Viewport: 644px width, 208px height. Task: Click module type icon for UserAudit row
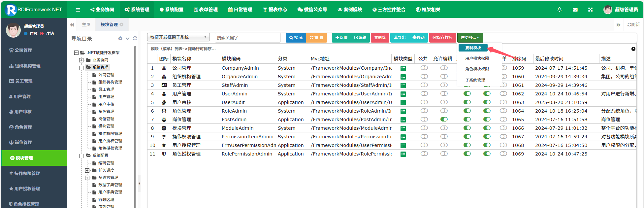[403, 103]
